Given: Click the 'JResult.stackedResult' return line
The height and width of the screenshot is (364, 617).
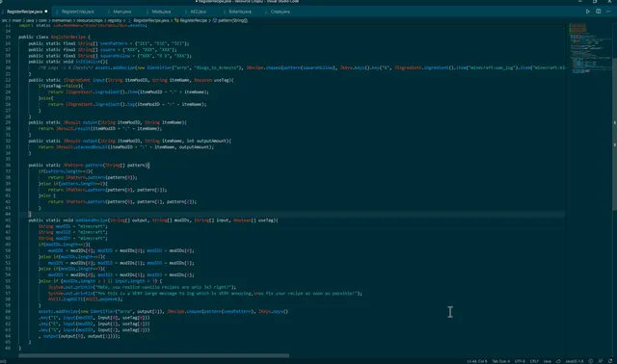Looking at the screenshot, I should [126, 147].
